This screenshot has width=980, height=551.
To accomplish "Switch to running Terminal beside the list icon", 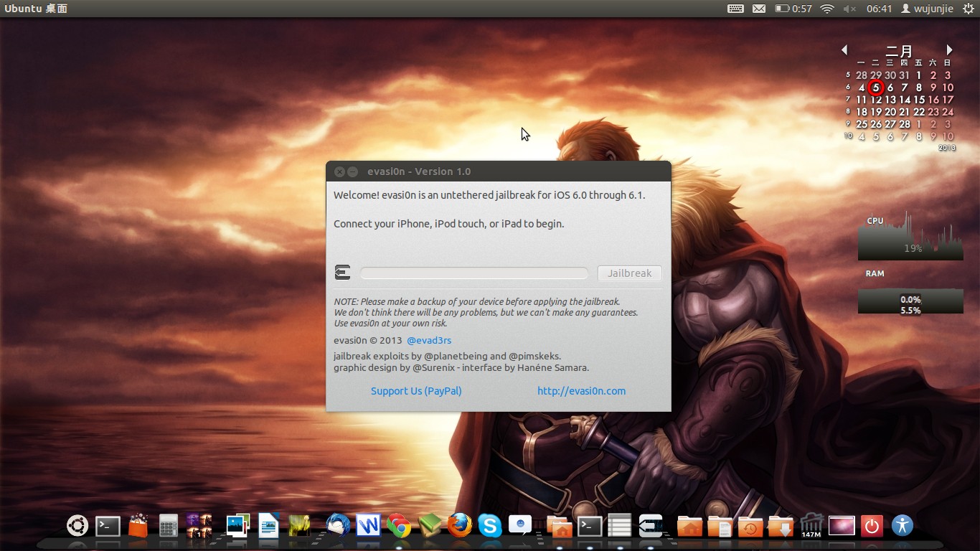I will (590, 526).
